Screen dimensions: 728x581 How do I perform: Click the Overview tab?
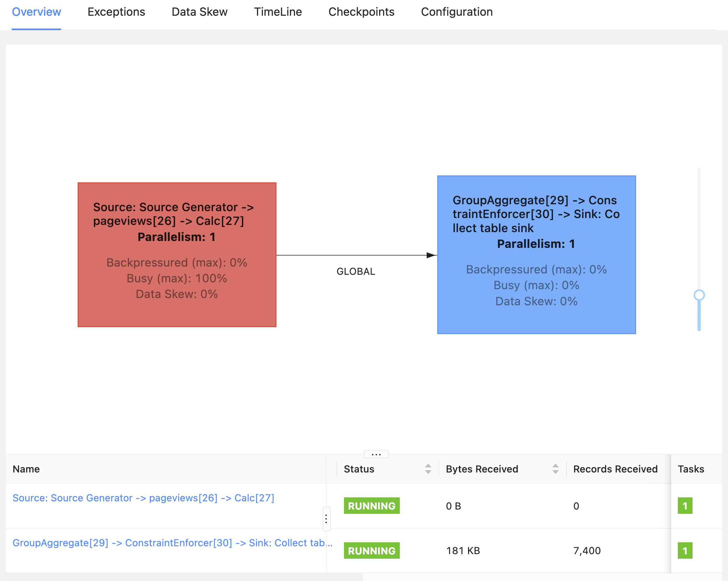[x=36, y=12]
